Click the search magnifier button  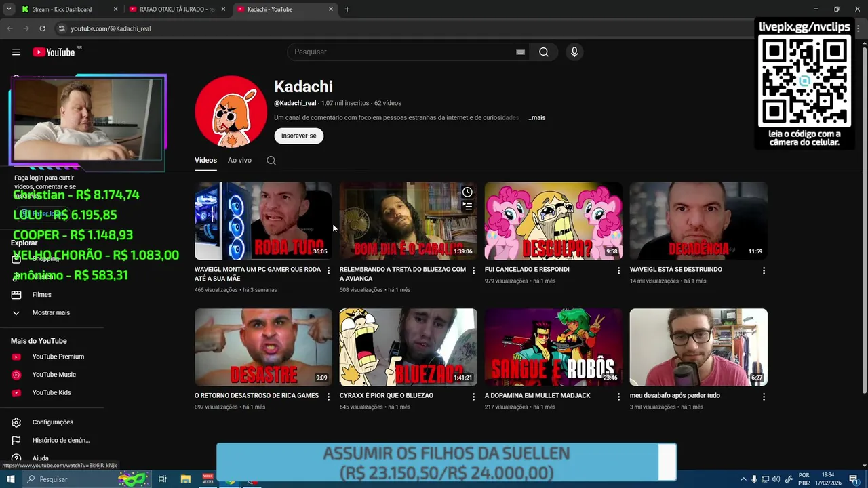544,52
